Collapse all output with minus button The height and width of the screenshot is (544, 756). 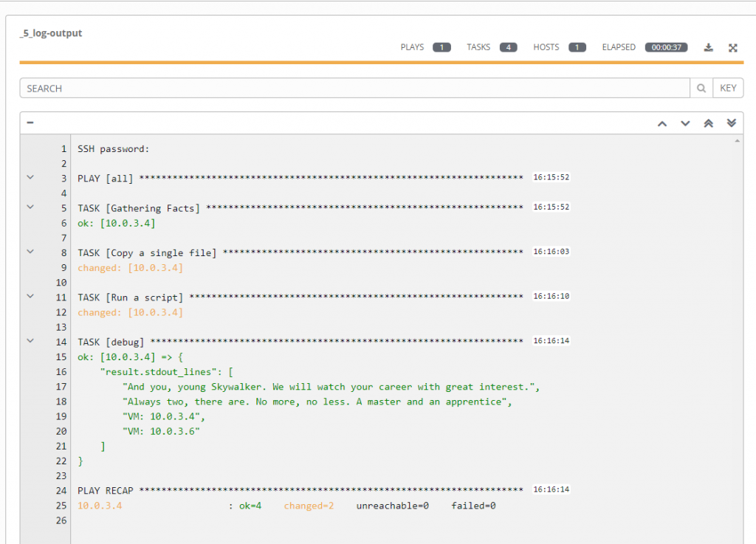tap(30, 123)
